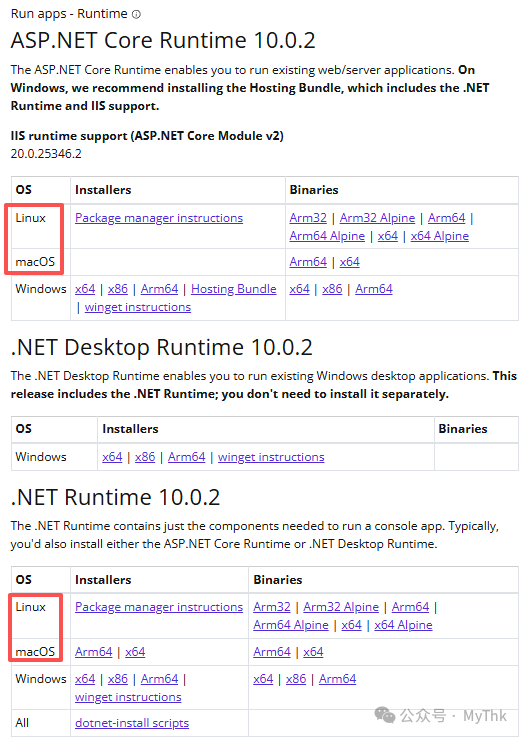
Task: Click the .NET Desktop Runtime 10.0.2 heading
Action: point(162,347)
